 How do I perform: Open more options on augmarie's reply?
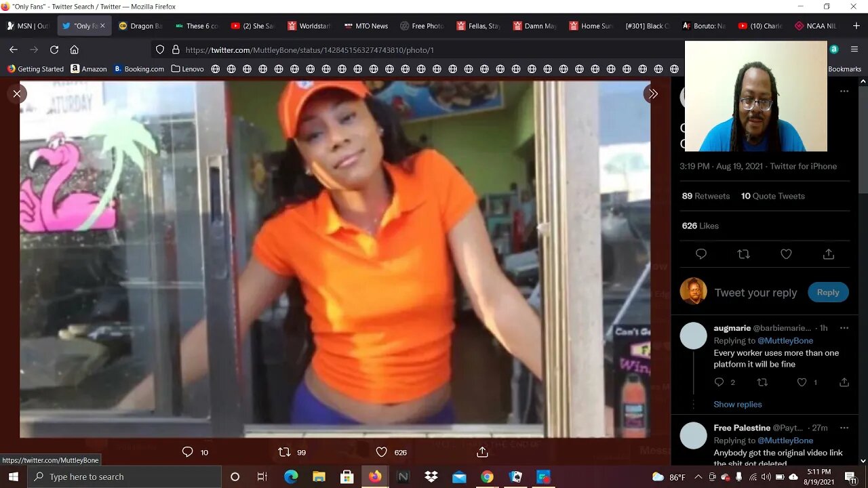click(844, 328)
